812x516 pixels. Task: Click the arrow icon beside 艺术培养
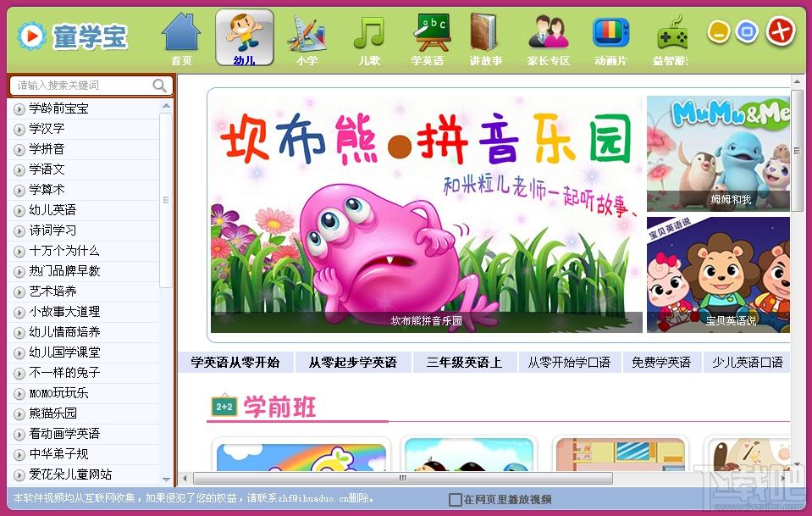coord(19,292)
